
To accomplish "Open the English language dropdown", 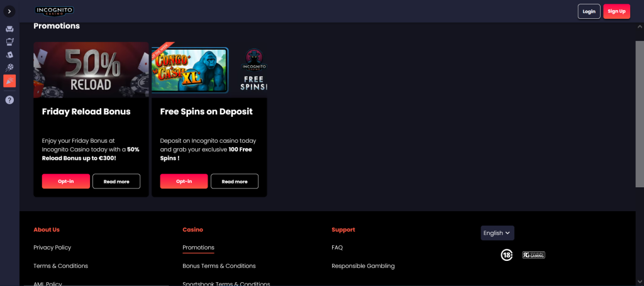I will 497,233.
